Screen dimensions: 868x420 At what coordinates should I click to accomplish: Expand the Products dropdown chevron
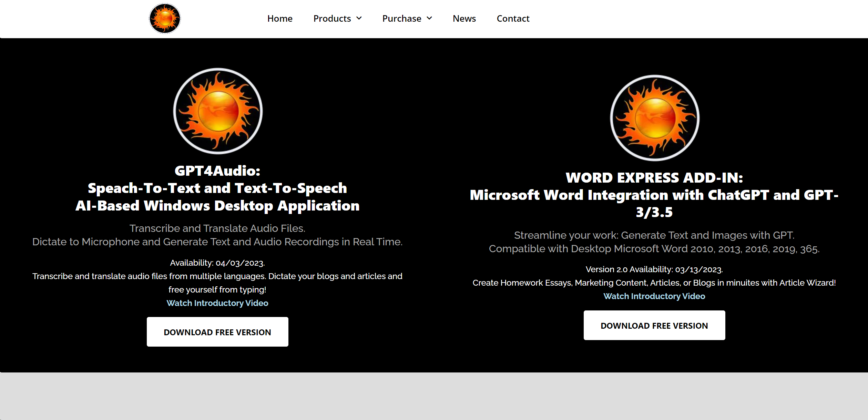[x=359, y=18]
